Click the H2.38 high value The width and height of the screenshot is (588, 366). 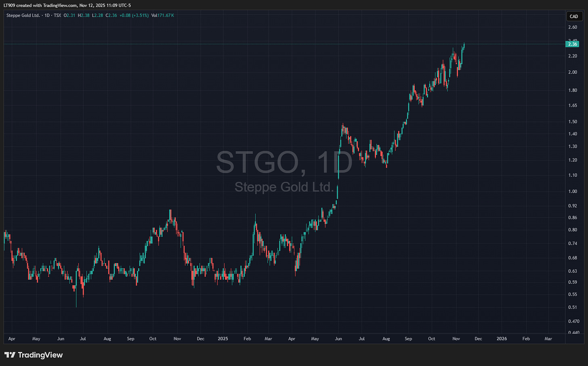tap(84, 15)
